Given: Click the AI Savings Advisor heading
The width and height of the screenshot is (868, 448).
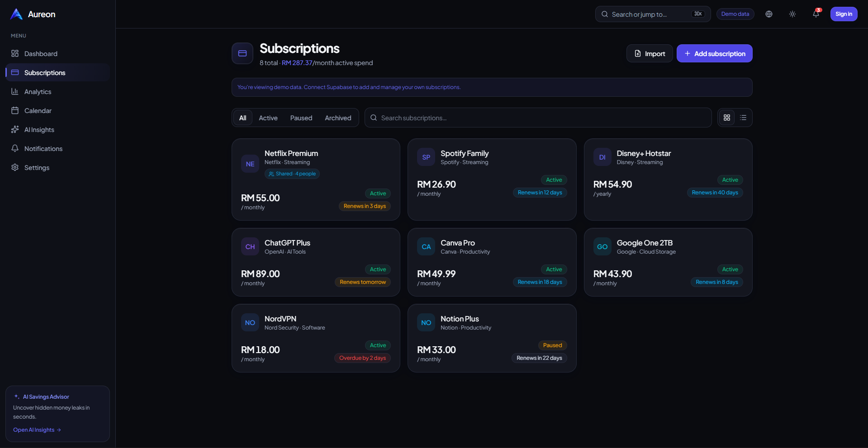Looking at the screenshot, I should click(x=46, y=397).
